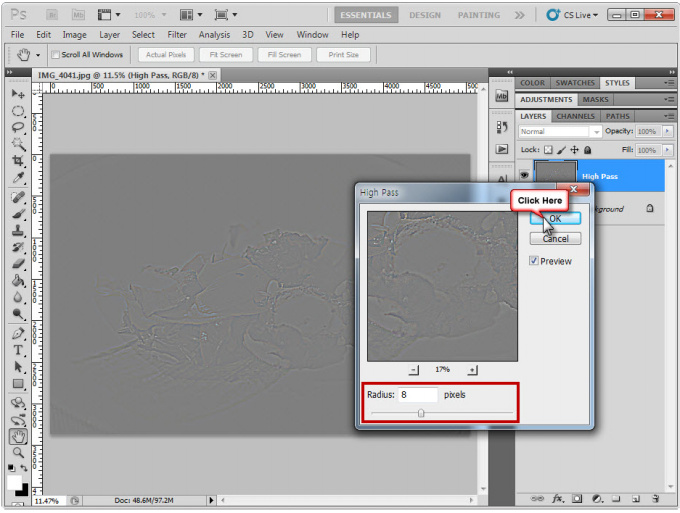This screenshot has height=513, width=680.
Task: Select the Eyedropper tool
Action: pyautogui.click(x=18, y=178)
